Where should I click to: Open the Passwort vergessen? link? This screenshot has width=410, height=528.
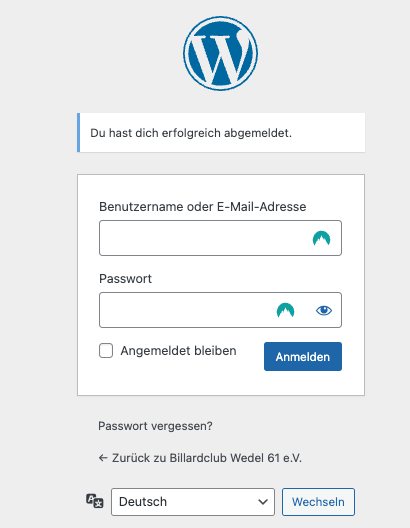tap(155, 426)
